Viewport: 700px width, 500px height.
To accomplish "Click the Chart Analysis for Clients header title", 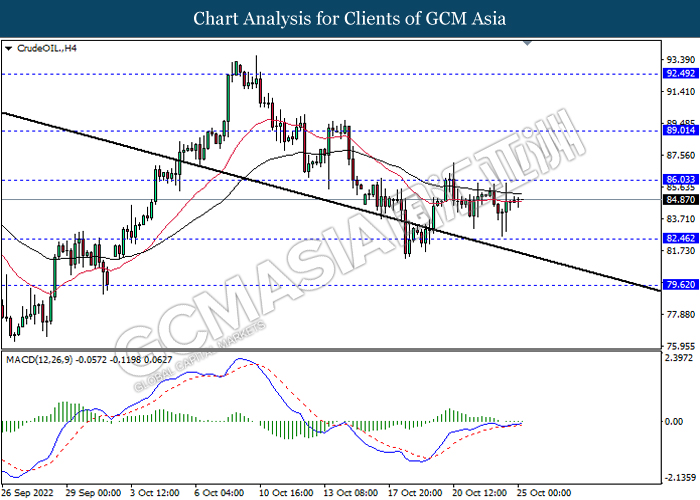I will coord(350,19).
